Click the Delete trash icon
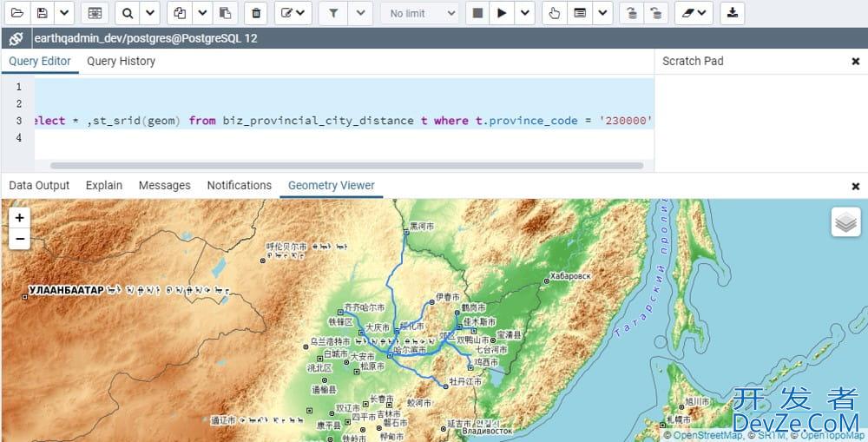 pyautogui.click(x=255, y=13)
